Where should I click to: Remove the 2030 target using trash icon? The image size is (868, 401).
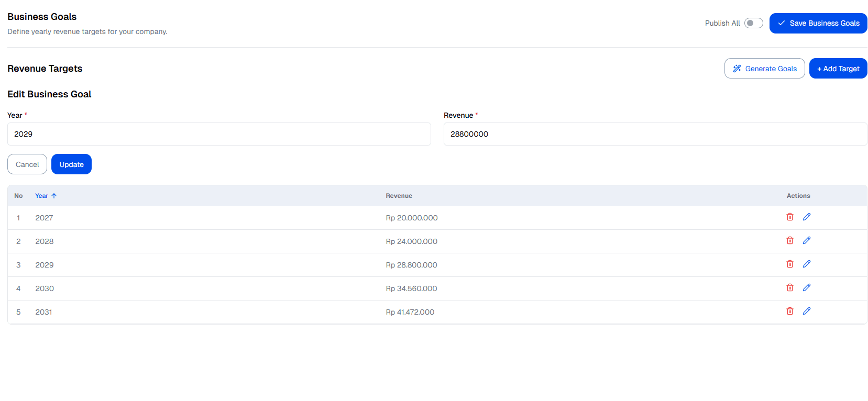789,287
